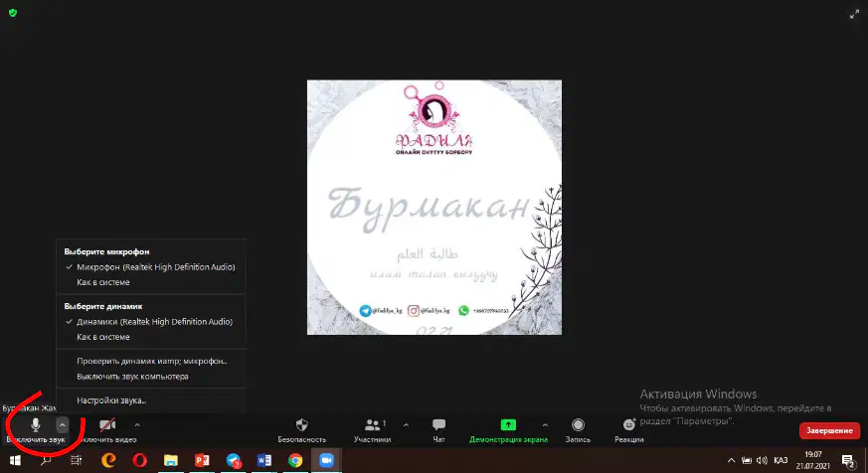
Task: Open Participants panel
Action: coord(372,430)
